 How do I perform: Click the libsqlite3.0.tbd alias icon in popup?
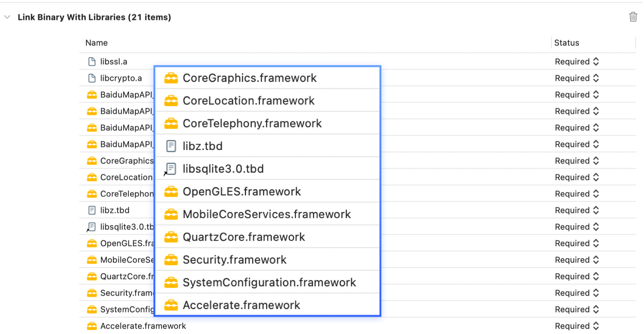(x=171, y=169)
